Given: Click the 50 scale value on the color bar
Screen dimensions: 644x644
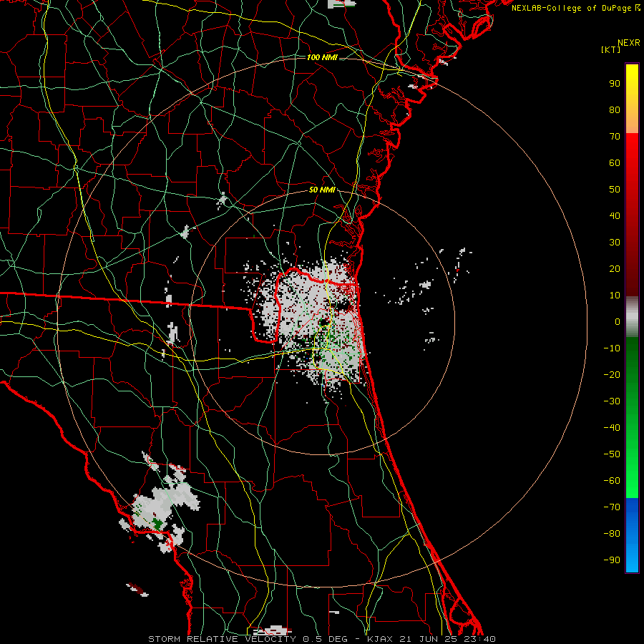Looking at the screenshot, I should click(615, 190).
